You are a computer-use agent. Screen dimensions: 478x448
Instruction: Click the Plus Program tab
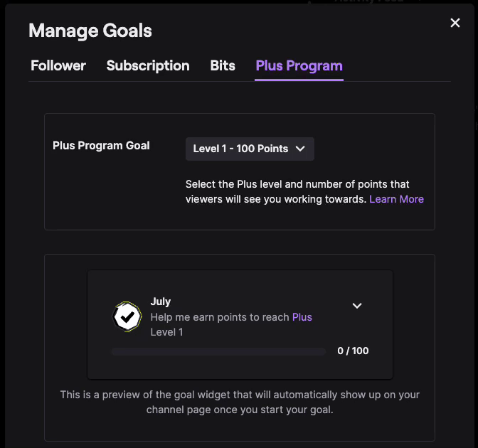299,66
